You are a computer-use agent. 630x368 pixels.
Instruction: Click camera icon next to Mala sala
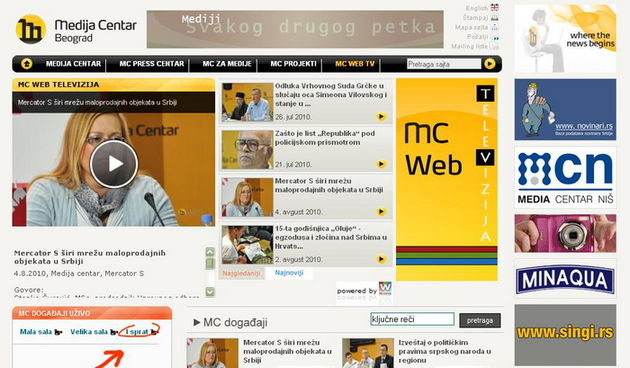point(58,332)
